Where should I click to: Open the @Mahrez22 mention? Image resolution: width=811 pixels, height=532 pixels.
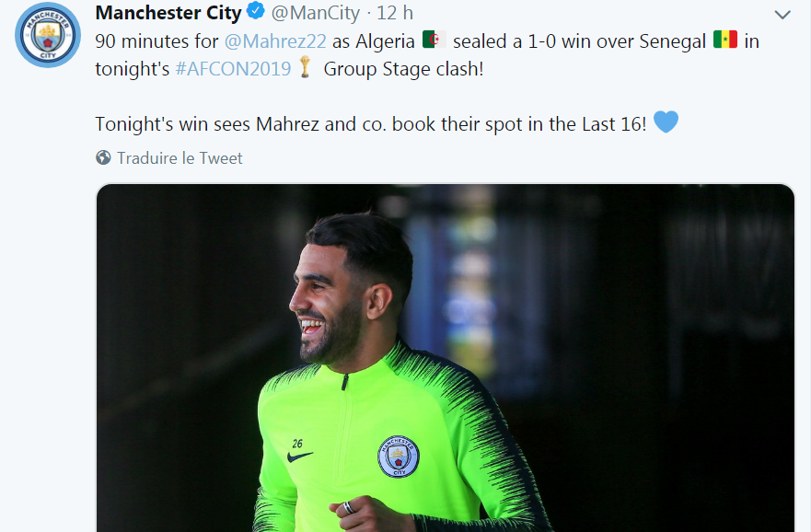[272, 41]
